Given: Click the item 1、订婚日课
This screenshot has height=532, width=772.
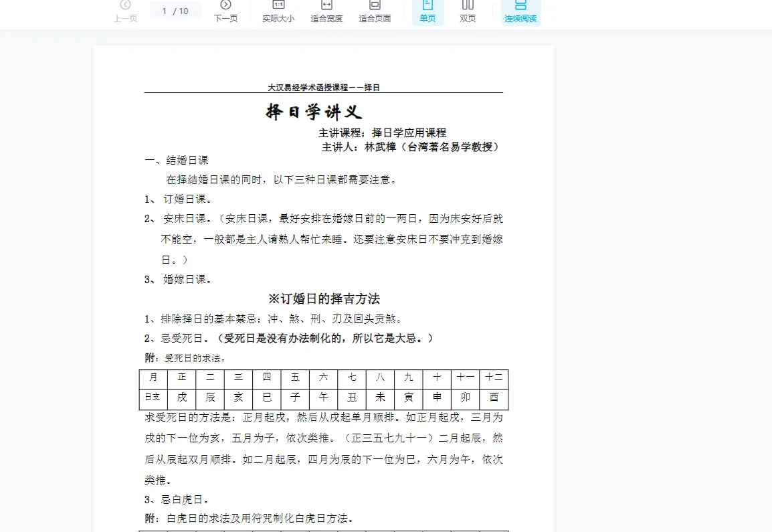Looking at the screenshot, I should click(x=178, y=199).
